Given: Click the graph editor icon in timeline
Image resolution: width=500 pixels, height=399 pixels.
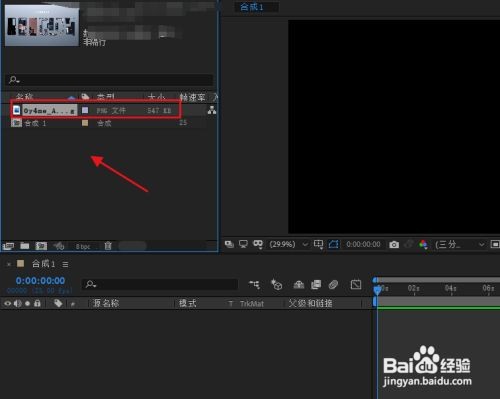Looking at the screenshot, I should click(x=356, y=285).
